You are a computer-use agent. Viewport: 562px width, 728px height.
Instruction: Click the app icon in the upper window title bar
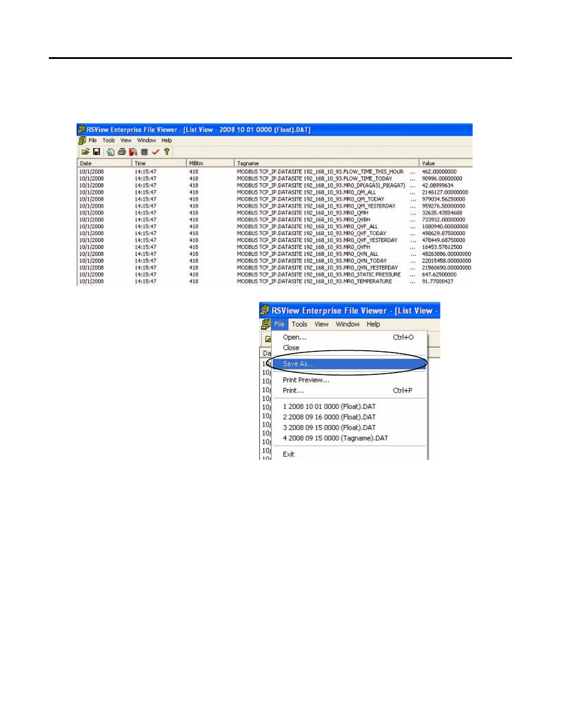[x=81, y=130]
